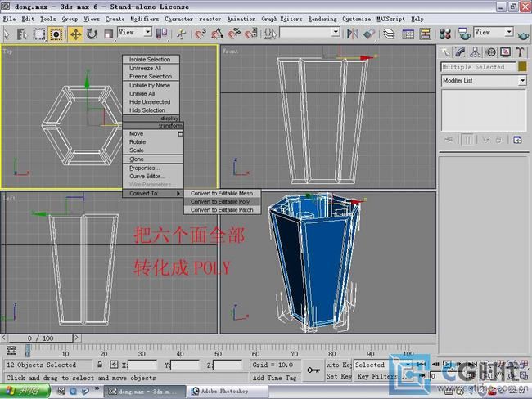Open the MAXScript menu
The height and width of the screenshot is (399, 532).
coord(390,19)
